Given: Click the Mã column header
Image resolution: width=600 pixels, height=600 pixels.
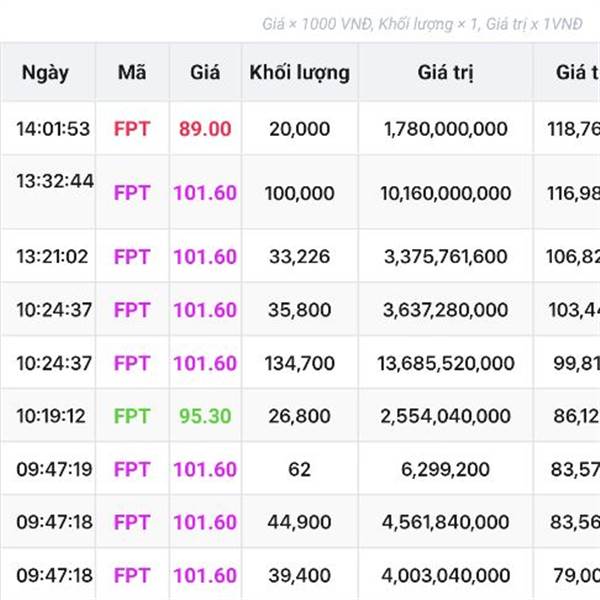Looking at the screenshot, I should 131,72.
